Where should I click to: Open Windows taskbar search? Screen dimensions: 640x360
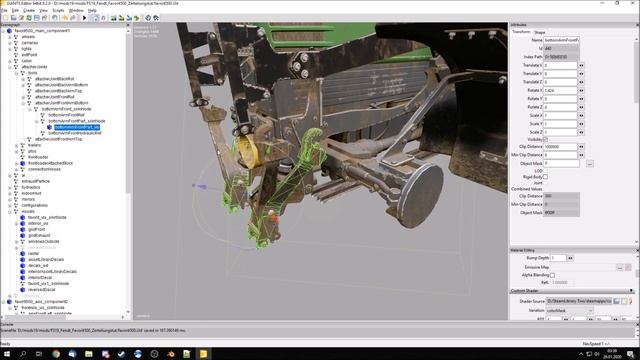pos(23,354)
